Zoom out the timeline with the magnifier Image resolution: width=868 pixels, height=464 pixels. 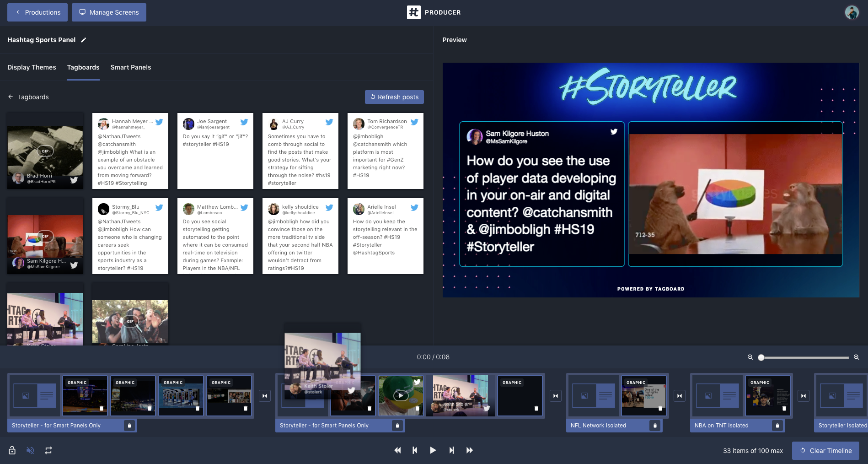pyautogui.click(x=750, y=357)
